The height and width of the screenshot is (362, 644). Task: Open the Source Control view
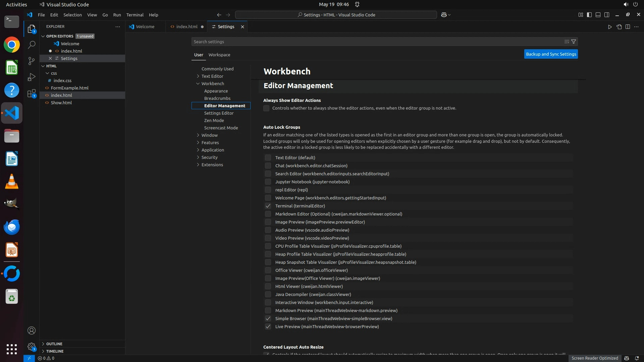[x=32, y=61]
